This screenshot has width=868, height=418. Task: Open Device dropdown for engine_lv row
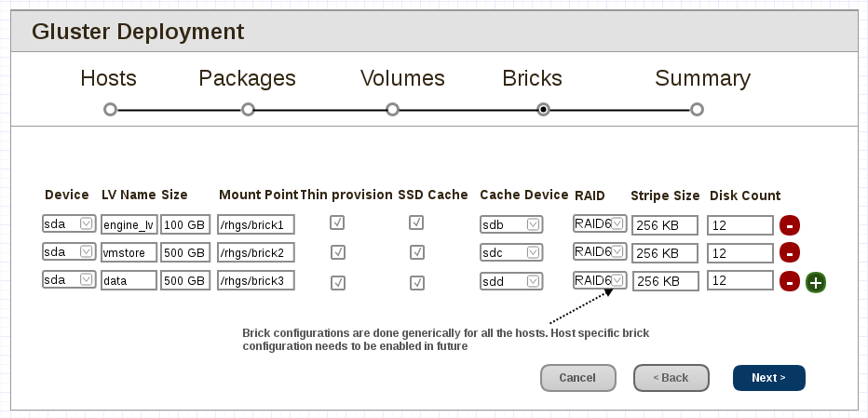coord(69,224)
